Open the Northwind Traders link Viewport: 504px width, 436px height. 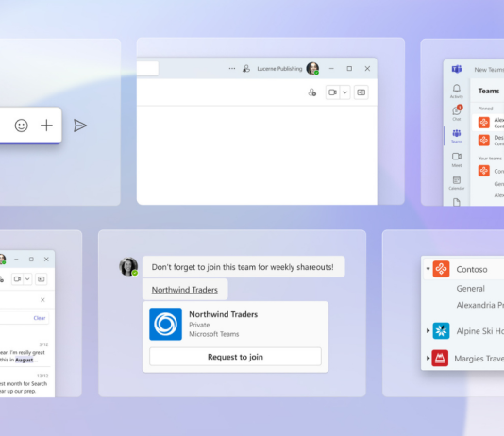(x=184, y=290)
